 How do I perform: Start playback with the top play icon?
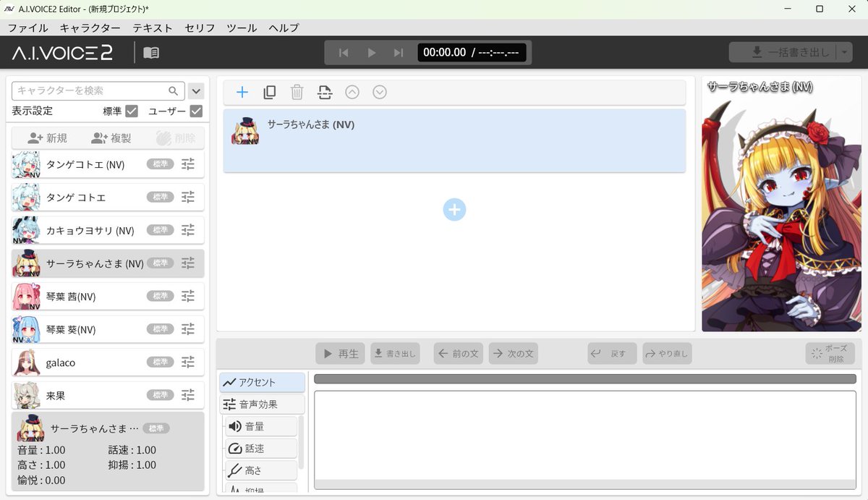(372, 53)
